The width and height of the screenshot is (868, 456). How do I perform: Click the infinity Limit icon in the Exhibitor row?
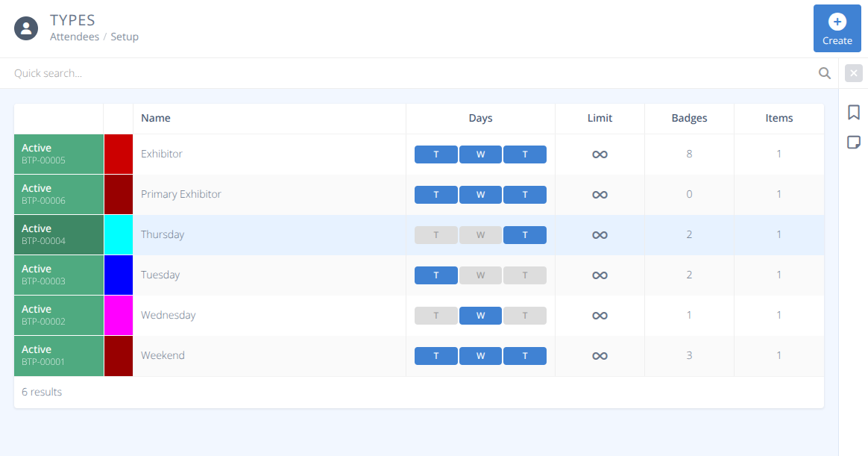(600, 154)
